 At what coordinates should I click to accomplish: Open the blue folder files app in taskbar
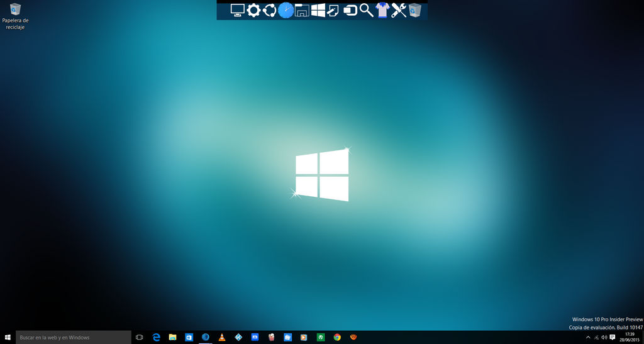287,338
